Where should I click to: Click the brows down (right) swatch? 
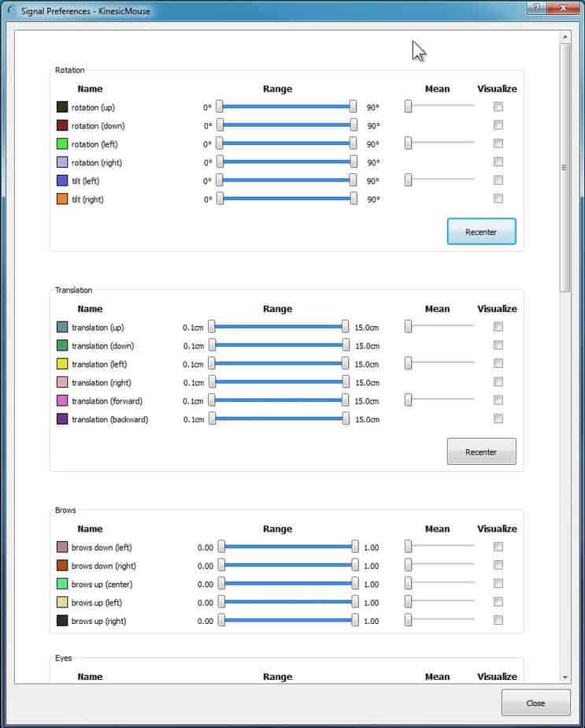(62, 566)
